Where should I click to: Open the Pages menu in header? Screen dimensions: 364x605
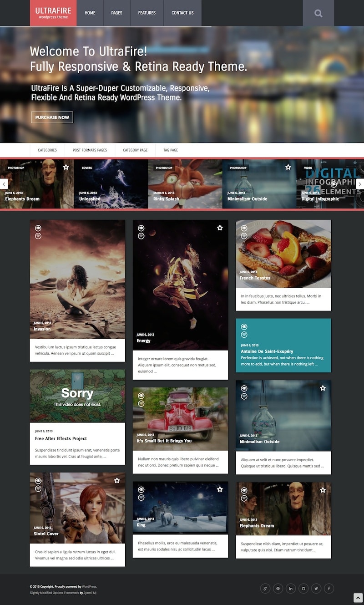(x=117, y=13)
